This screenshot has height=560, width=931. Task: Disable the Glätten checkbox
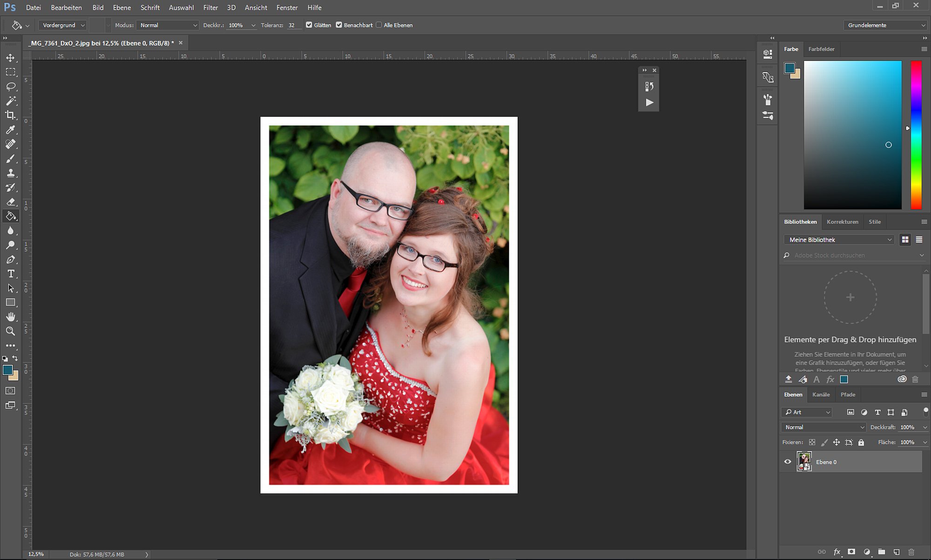click(309, 25)
